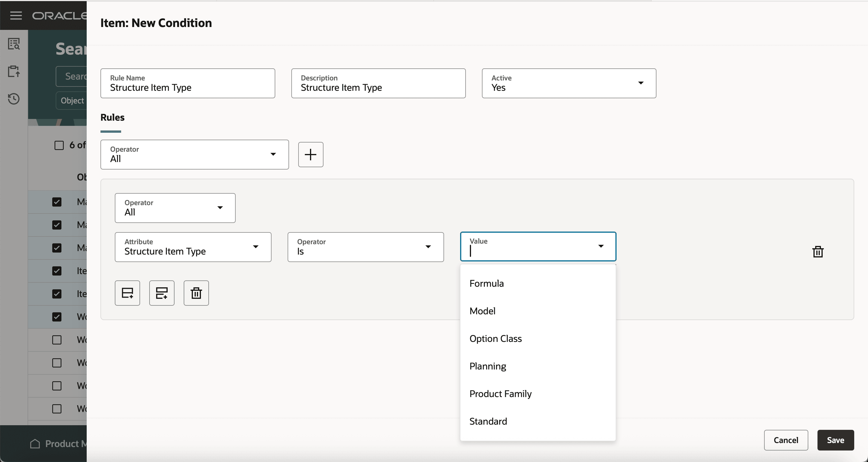Image resolution: width=868 pixels, height=462 pixels.
Task: Click the clipboard upload icon in the sidebar
Action: (x=13, y=72)
